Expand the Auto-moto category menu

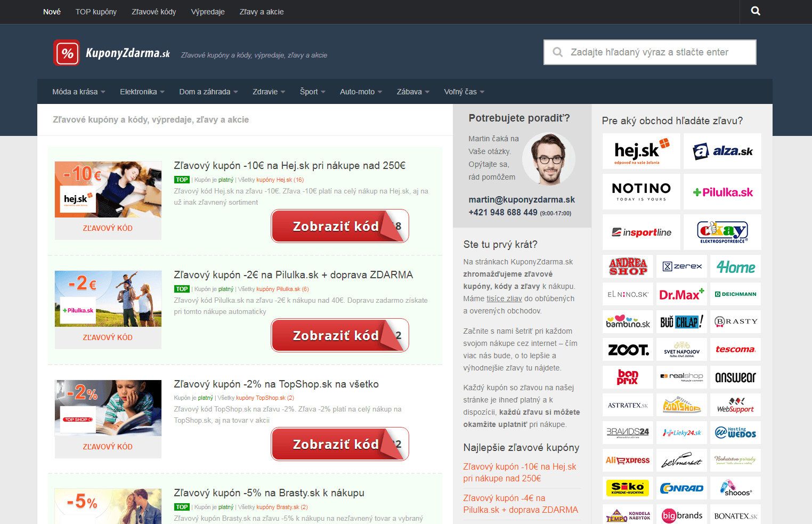click(361, 92)
